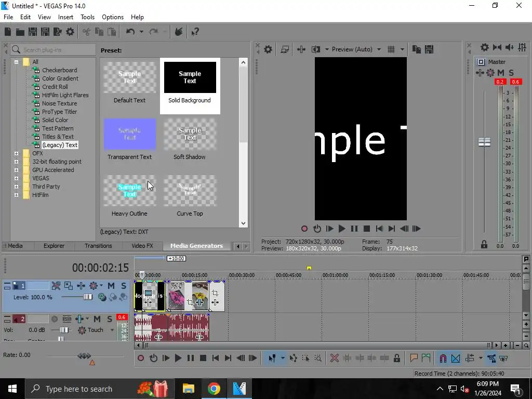This screenshot has height=399, width=532.
Task: Click Downmix Output icon in Master panel
Action: (x=497, y=47)
